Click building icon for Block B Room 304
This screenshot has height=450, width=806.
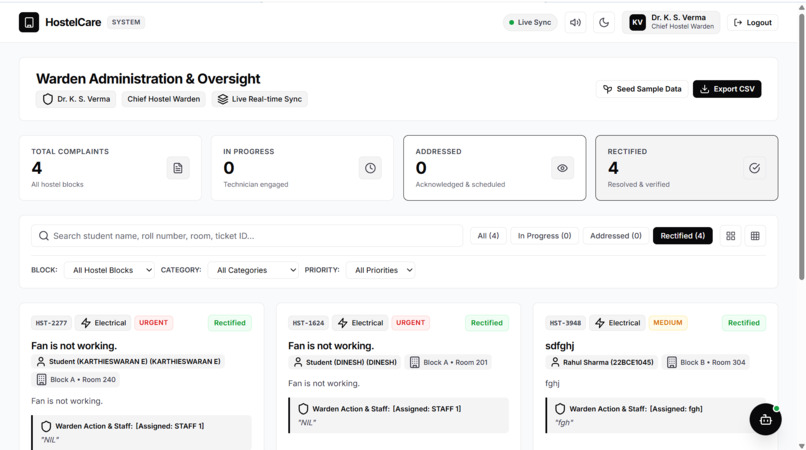pos(672,363)
